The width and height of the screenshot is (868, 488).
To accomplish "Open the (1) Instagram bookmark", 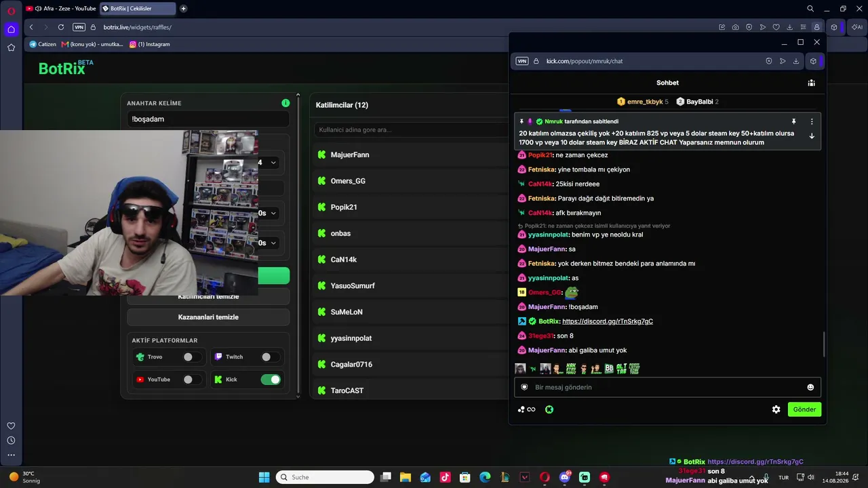I will [150, 44].
